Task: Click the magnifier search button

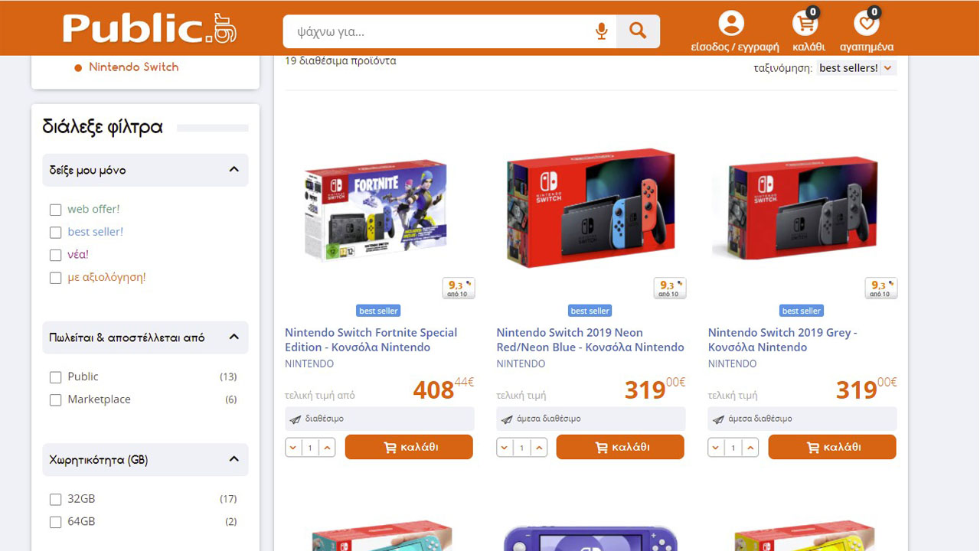Action: pyautogui.click(x=638, y=31)
